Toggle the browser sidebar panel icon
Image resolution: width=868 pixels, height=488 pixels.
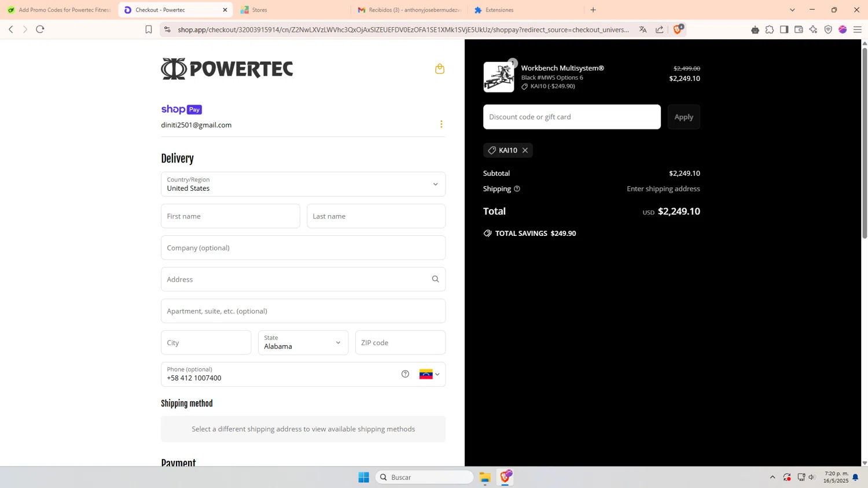click(x=784, y=29)
